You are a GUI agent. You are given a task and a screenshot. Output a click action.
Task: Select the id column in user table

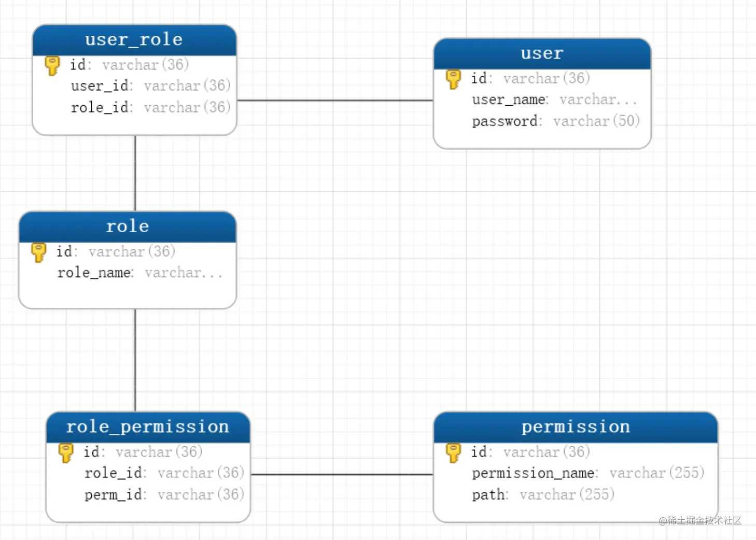(530, 78)
